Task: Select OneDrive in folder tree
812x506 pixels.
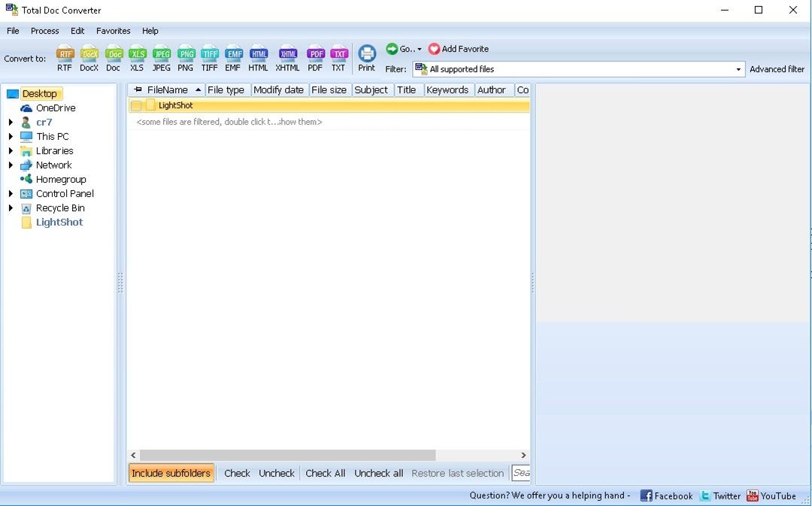Action: click(x=56, y=108)
